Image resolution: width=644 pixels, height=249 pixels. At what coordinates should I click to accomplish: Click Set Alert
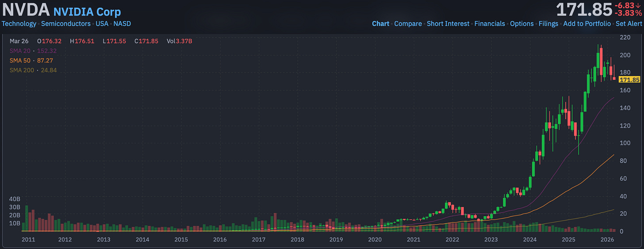(629, 23)
